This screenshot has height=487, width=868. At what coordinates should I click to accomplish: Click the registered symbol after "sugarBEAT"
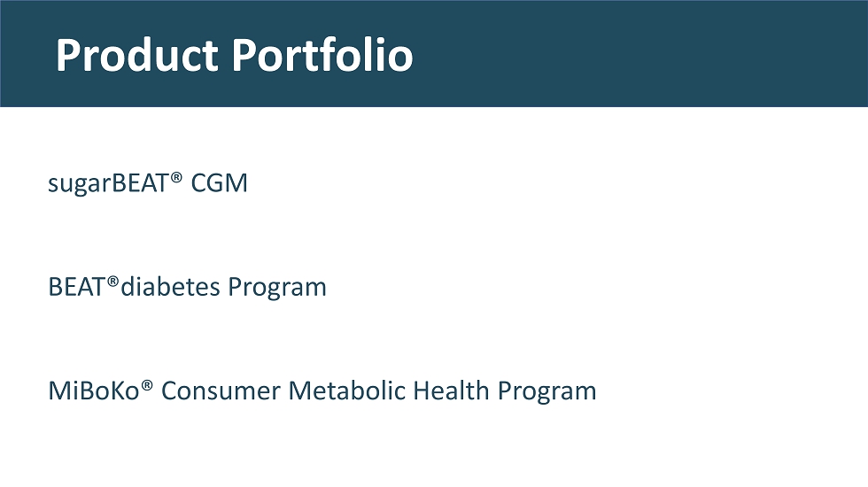[176, 178]
